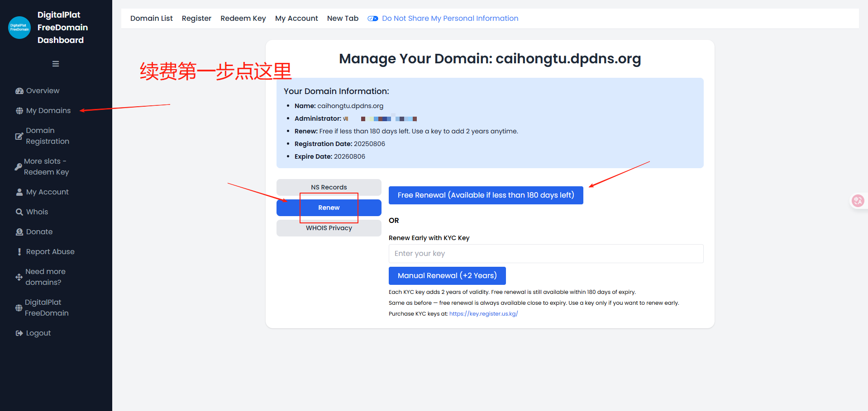The image size is (868, 411).
Task: Click the Registration Date 20250806 line
Action: [340, 144]
